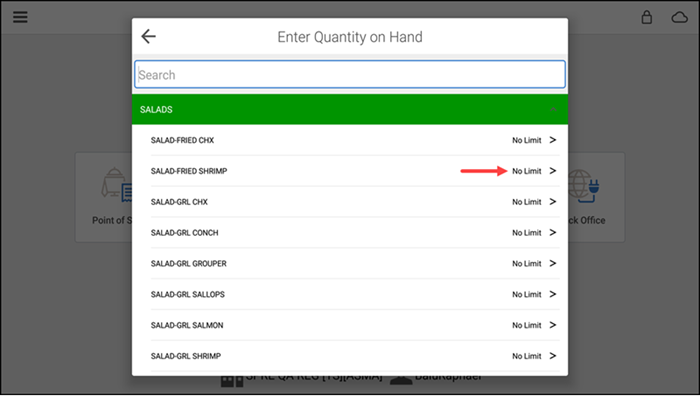Click the cloud status icon
Viewport: 700px width, 396px height.
click(x=679, y=17)
